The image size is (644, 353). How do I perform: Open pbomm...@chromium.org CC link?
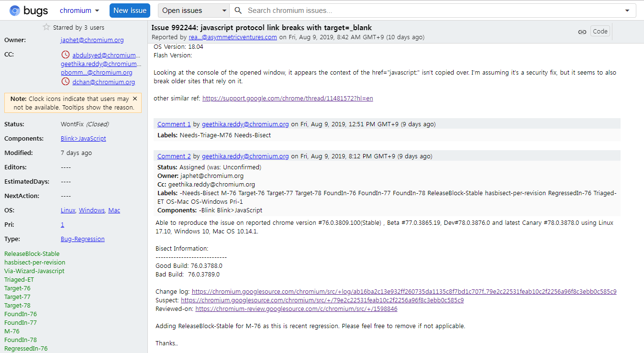(x=97, y=73)
